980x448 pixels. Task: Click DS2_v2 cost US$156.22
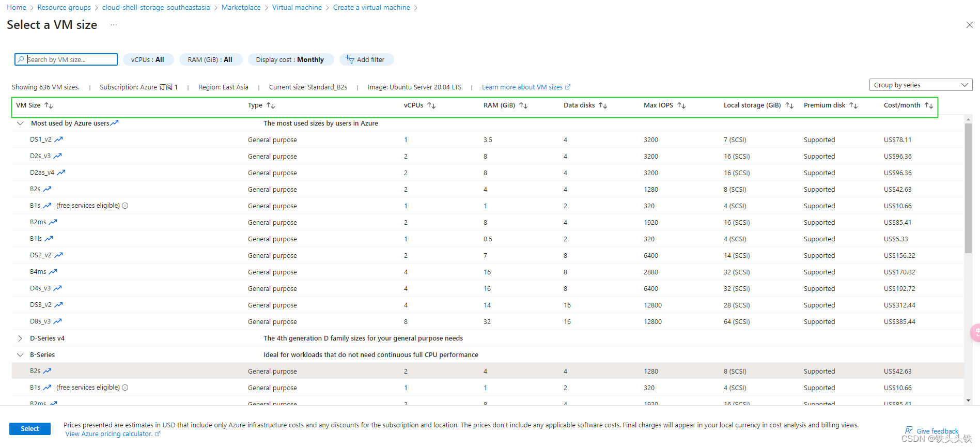899,255
